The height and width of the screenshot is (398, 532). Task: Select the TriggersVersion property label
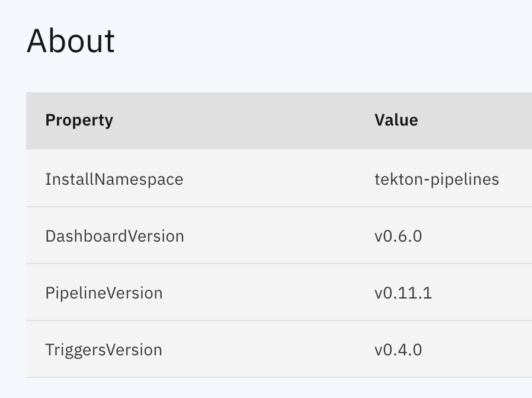pyautogui.click(x=104, y=349)
